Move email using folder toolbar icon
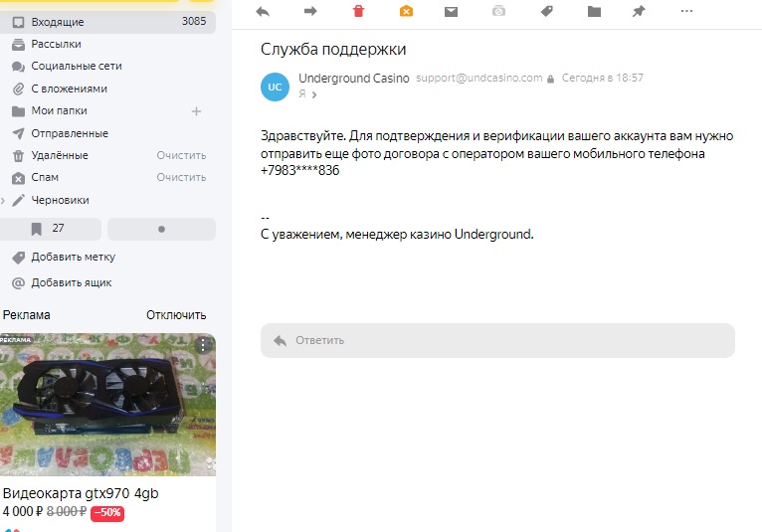This screenshot has height=532, width=762. pos(594,11)
